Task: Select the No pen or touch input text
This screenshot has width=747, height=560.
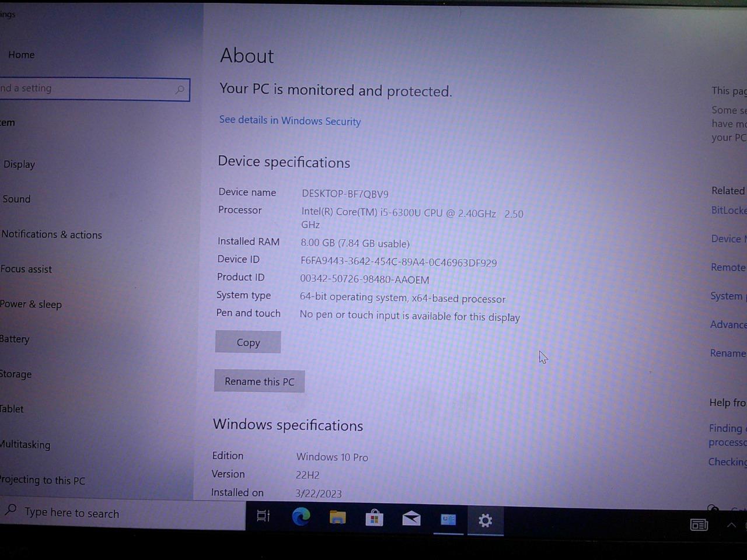Action: pos(410,316)
